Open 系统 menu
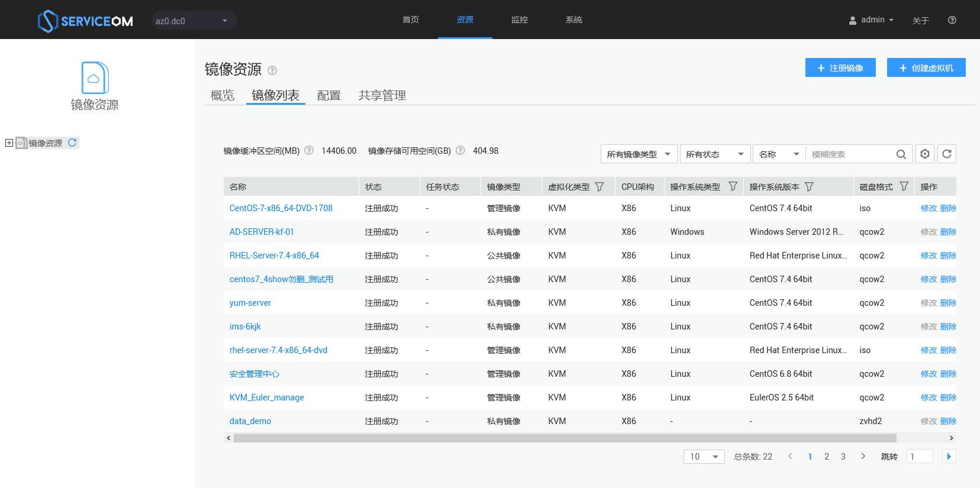Screen dimensions: 980x488 tap(574, 20)
